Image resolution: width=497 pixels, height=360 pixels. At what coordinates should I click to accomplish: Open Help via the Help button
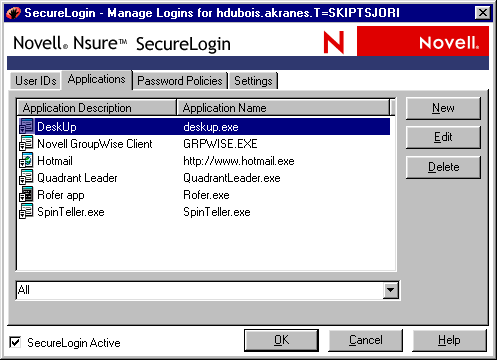pyautogui.click(x=449, y=340)
